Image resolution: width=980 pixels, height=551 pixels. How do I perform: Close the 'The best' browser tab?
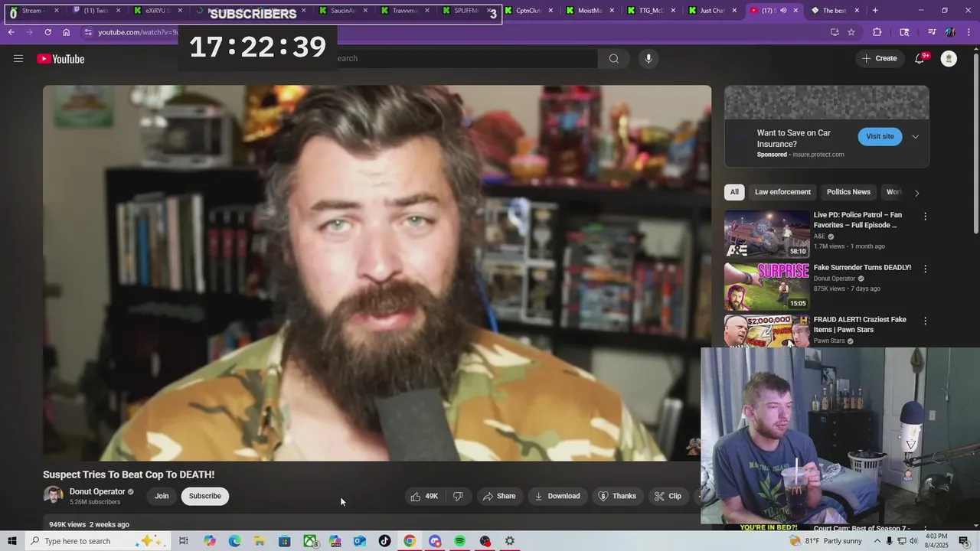tap(857, 11)
